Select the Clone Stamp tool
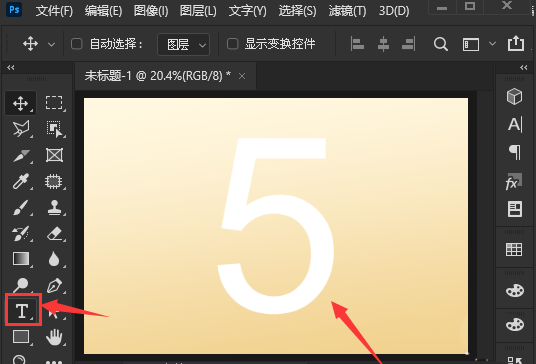The height and width of the screenshot is (364, 536). (x=54, y=207)
